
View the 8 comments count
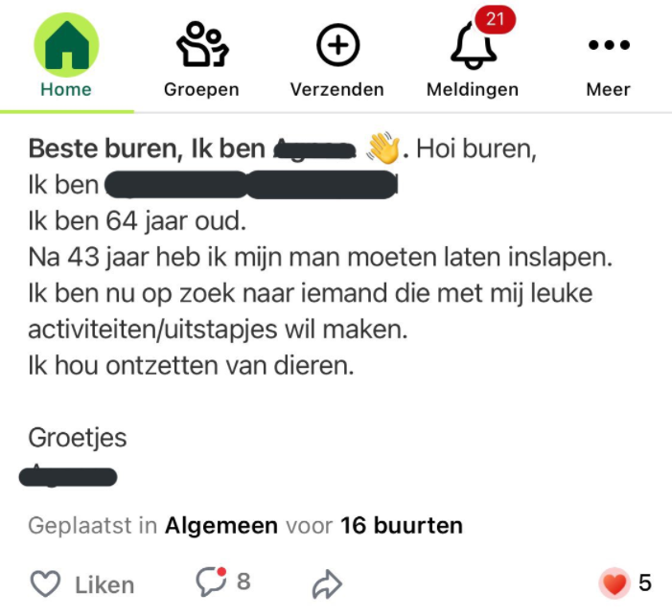243,582
